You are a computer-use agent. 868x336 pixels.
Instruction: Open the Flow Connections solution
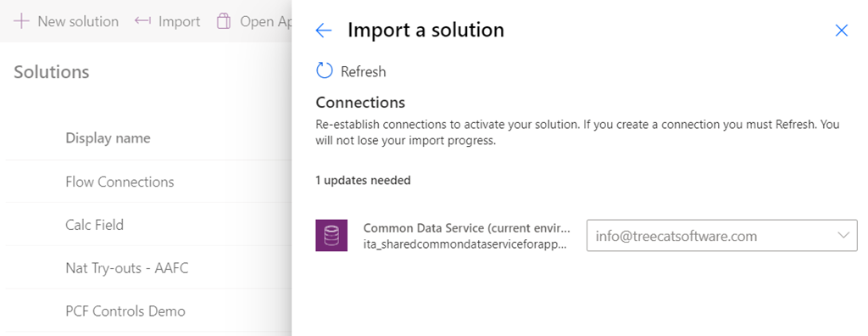(120, 182)
